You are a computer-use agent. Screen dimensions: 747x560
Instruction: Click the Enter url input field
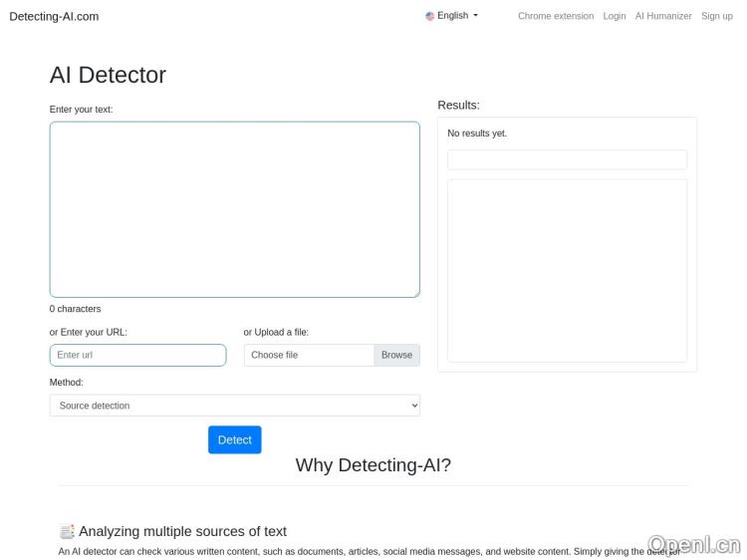pos(137,355)
